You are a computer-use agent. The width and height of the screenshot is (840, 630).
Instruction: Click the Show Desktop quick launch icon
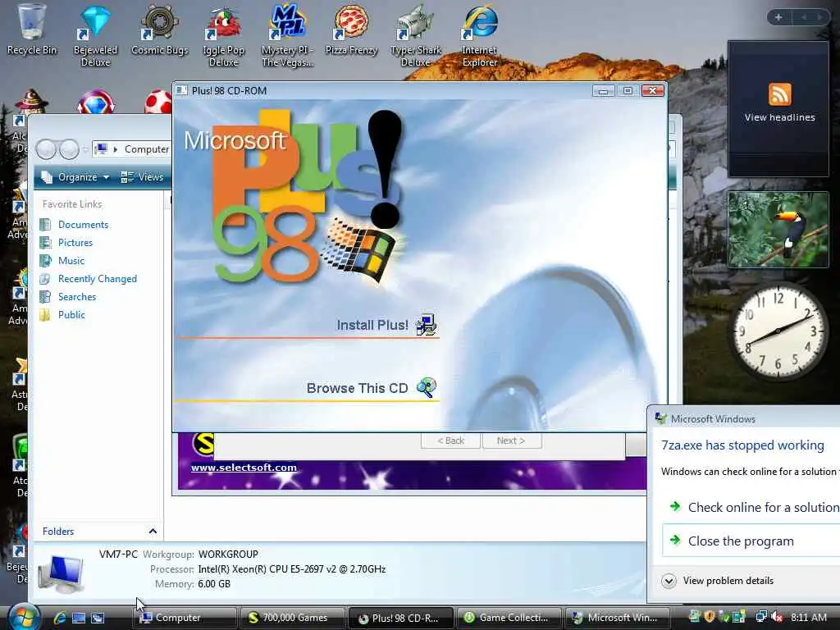tap(79, 618)
